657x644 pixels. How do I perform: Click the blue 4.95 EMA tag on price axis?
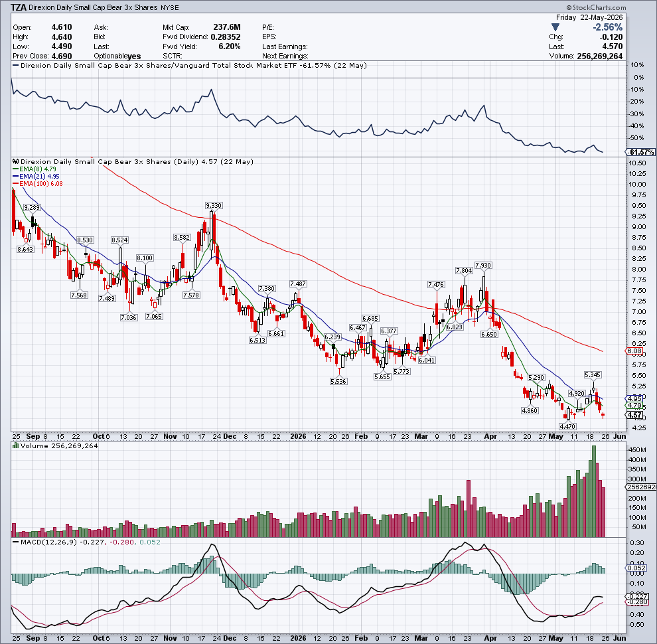click(x=634, y=398)
